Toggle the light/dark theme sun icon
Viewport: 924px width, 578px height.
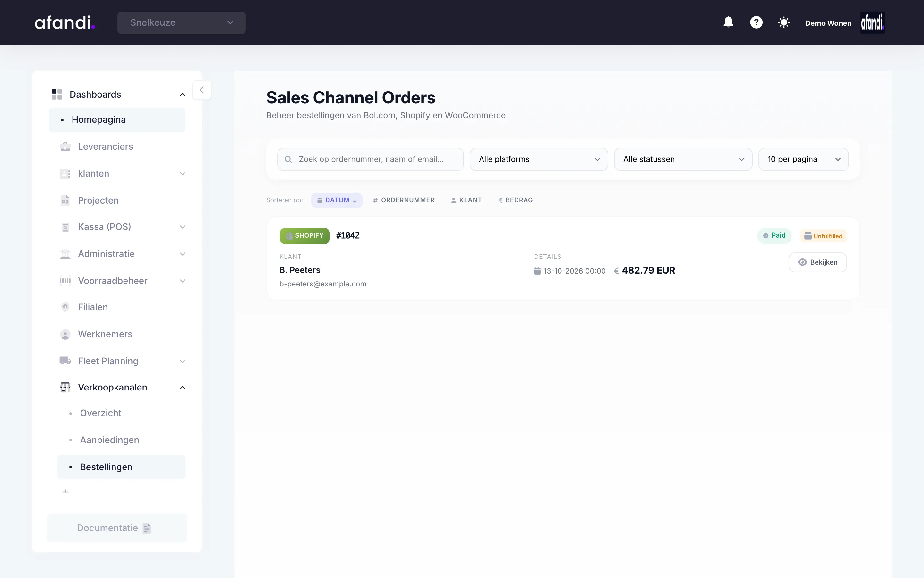783,22
